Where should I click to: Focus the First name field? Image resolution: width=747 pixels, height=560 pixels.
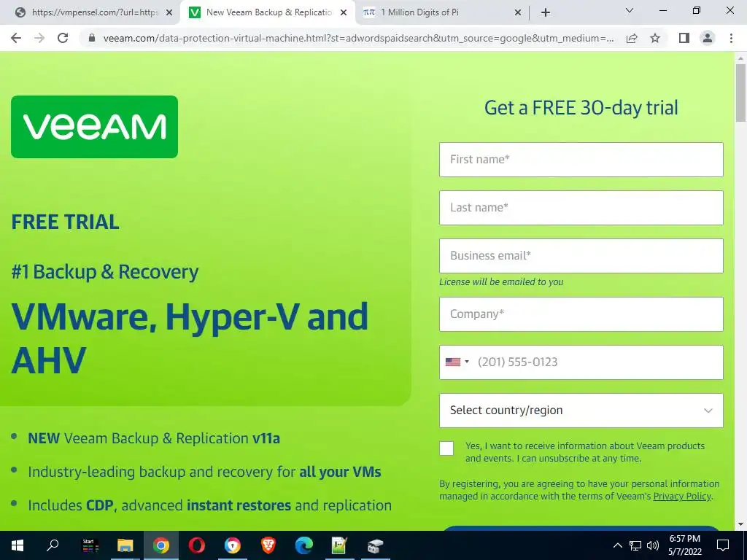[581, 160]
